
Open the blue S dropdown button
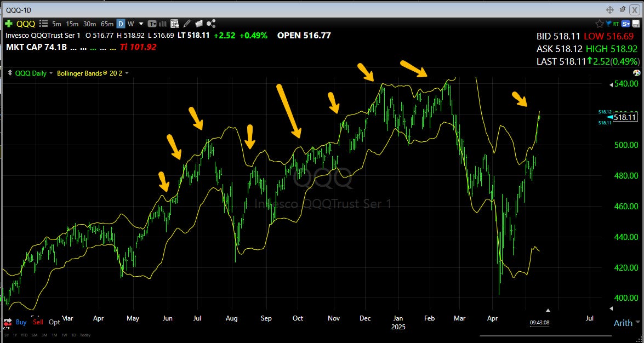626,24
